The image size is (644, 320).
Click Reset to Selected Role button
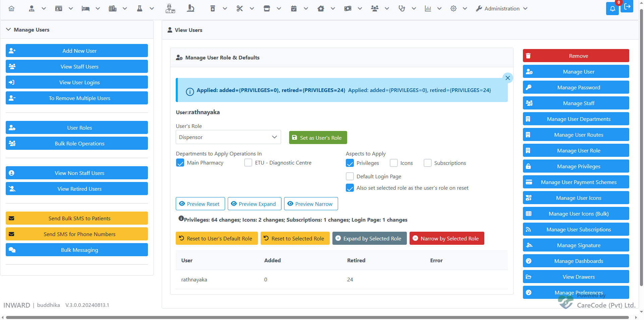point(295,238)
